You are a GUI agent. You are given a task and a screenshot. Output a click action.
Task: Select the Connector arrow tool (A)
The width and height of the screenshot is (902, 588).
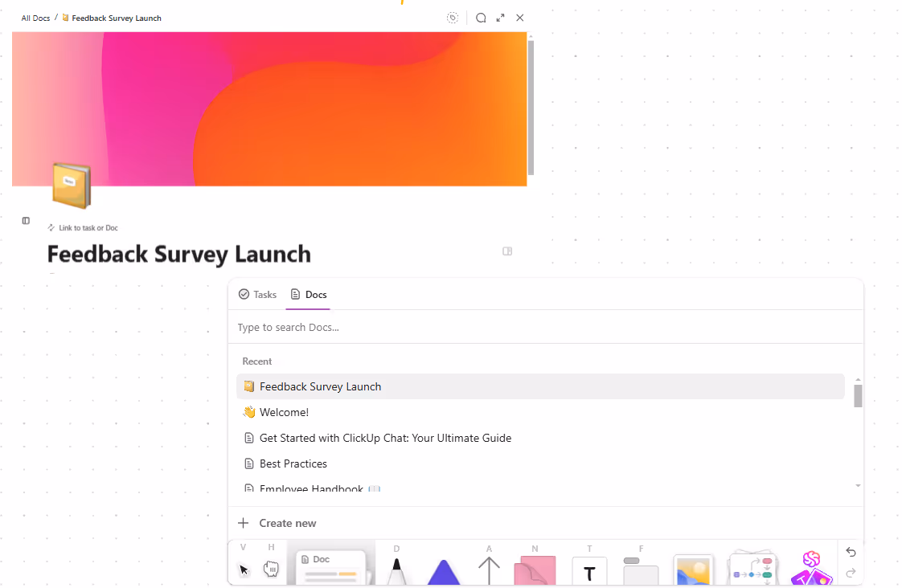point(489,572)
